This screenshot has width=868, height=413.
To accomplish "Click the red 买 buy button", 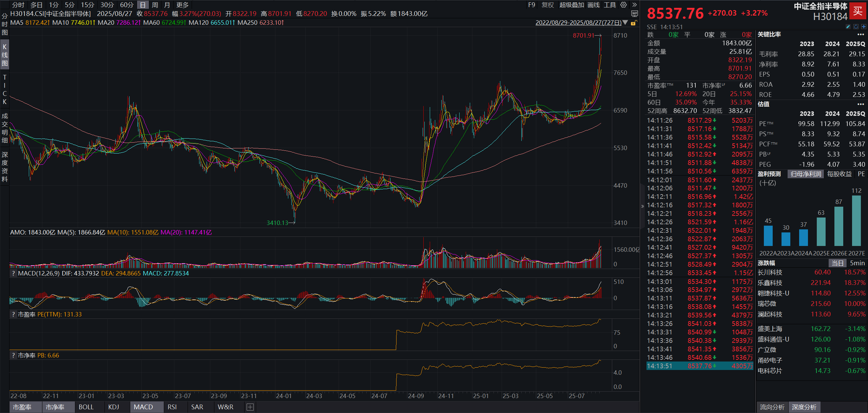I will point(857,11).
